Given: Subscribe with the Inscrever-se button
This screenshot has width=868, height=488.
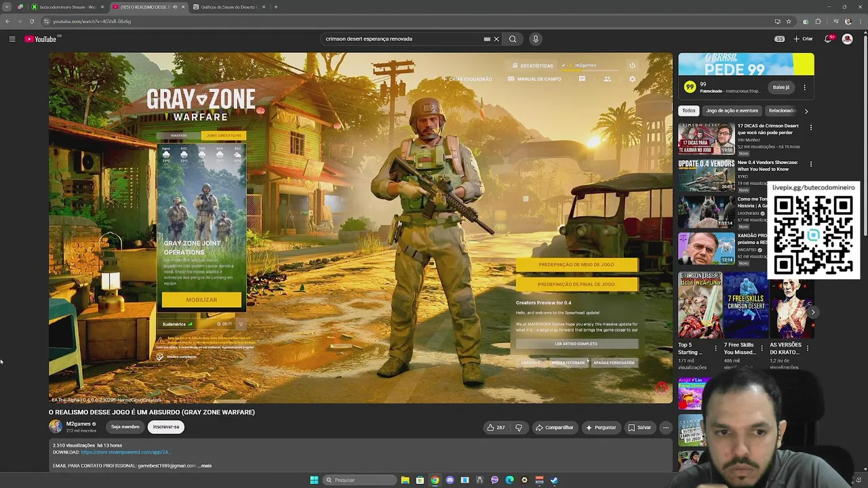Looking at the screenshot, I should point(166,427).
